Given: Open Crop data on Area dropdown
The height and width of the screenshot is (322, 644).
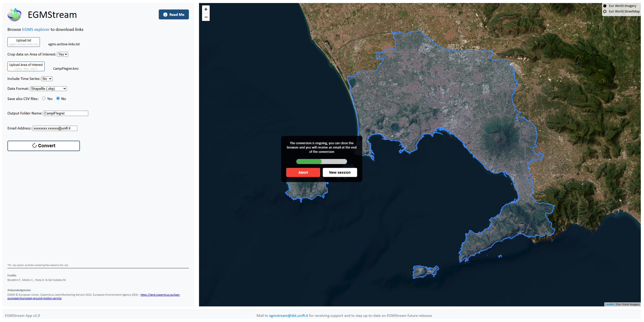Looking at the screenshot, I should click(62, 54).
